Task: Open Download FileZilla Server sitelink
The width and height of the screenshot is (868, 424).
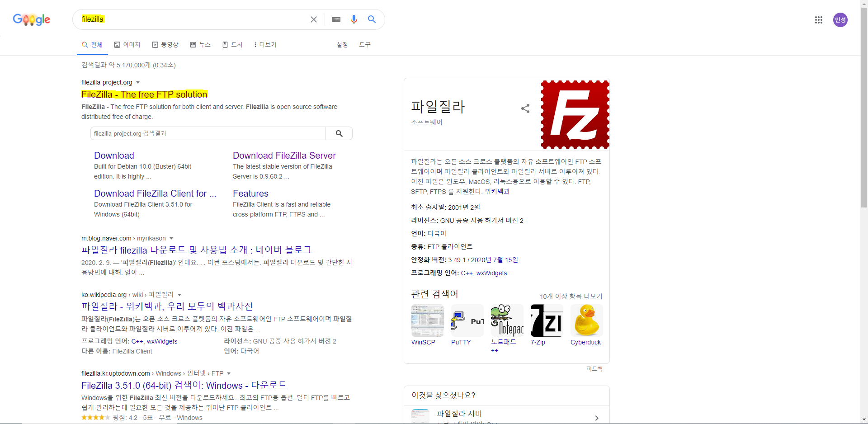Action: coord(284,155)
